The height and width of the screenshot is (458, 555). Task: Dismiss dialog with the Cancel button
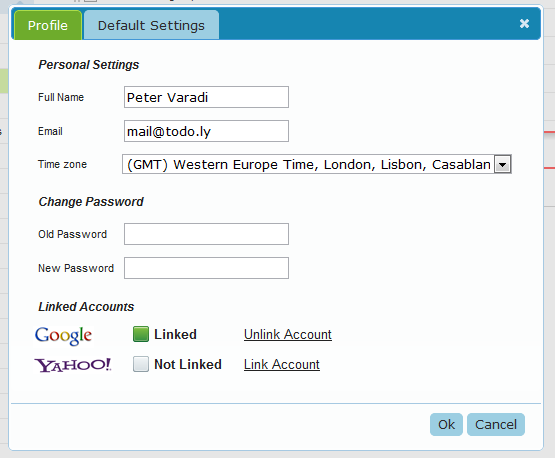tap(496, 424)
